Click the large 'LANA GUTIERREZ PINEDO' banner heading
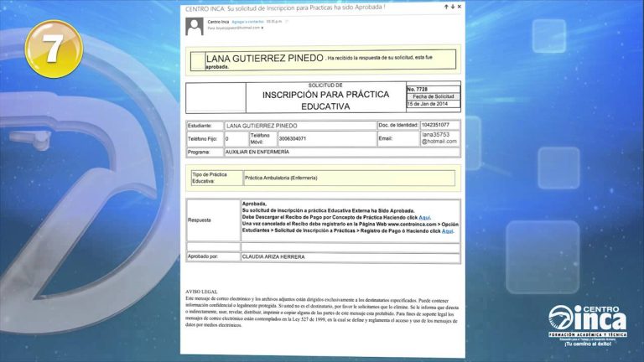644x362 pixels. tap(265, 59)
